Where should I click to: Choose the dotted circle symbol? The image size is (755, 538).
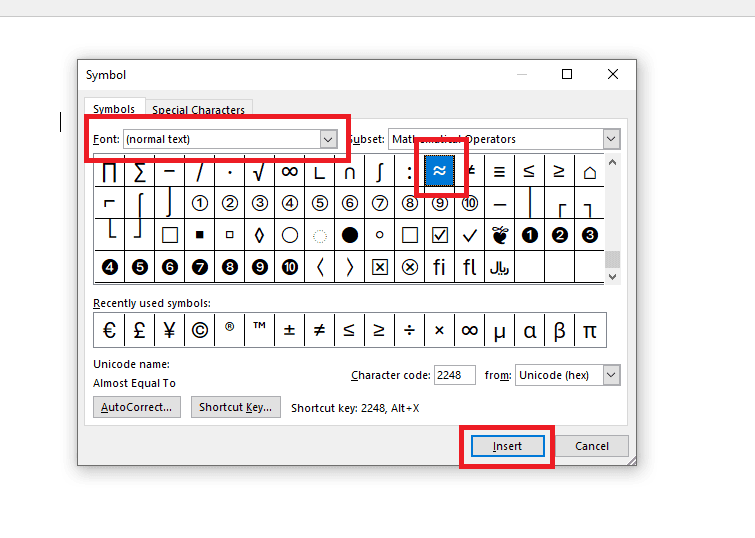click(x=319, y=235)
